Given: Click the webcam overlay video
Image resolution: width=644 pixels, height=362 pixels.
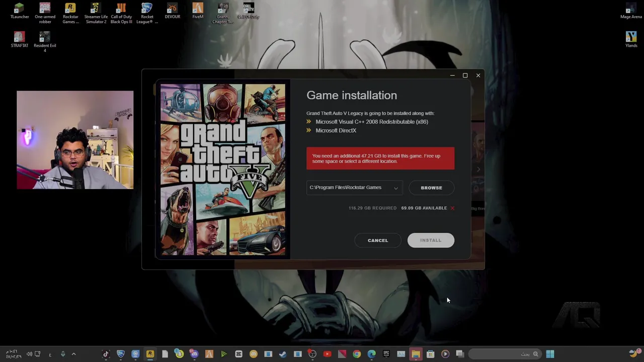Looking at the screenshot, I should coord(75,140).
